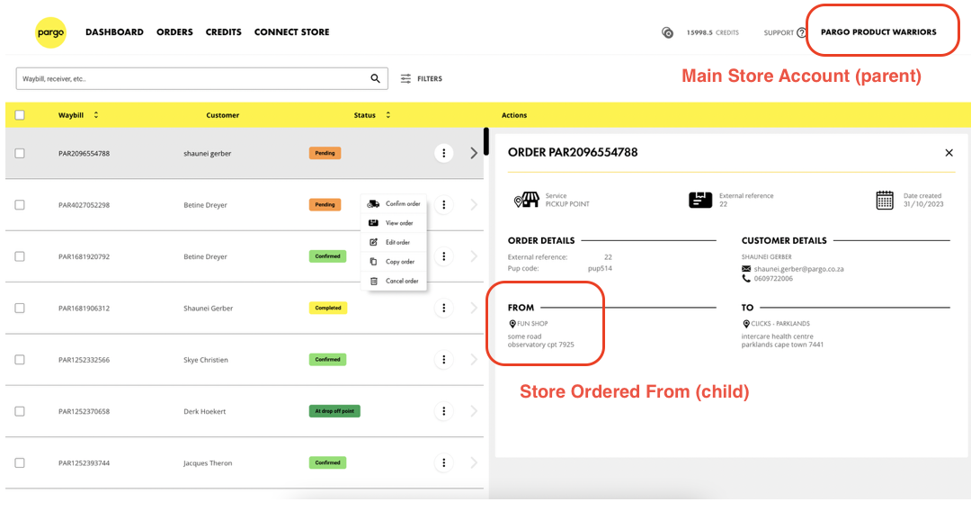
Task: Open the Connect Store page
Action: tap(291, 31)
